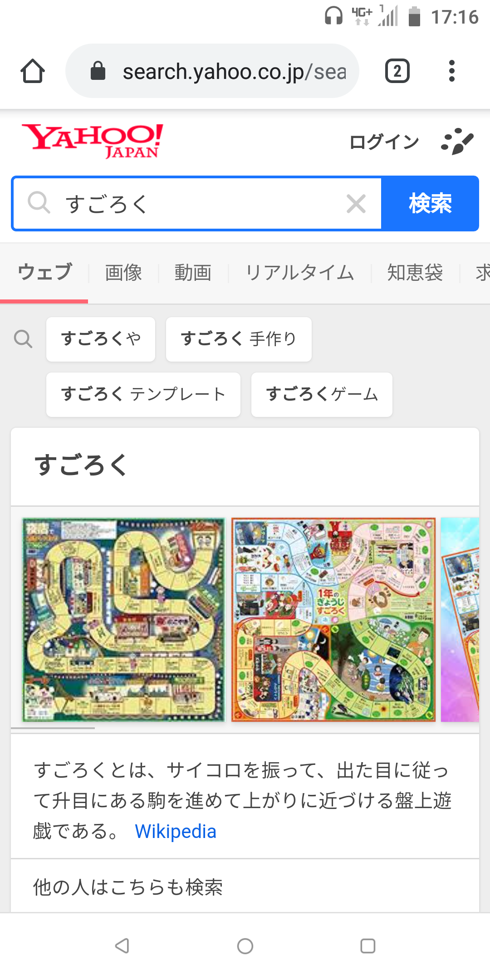Image resolution: width=490 pixels, height=980 pixels.
Task: Select the すごろく 手作り suggestion
Action: [x=239, y=339]
